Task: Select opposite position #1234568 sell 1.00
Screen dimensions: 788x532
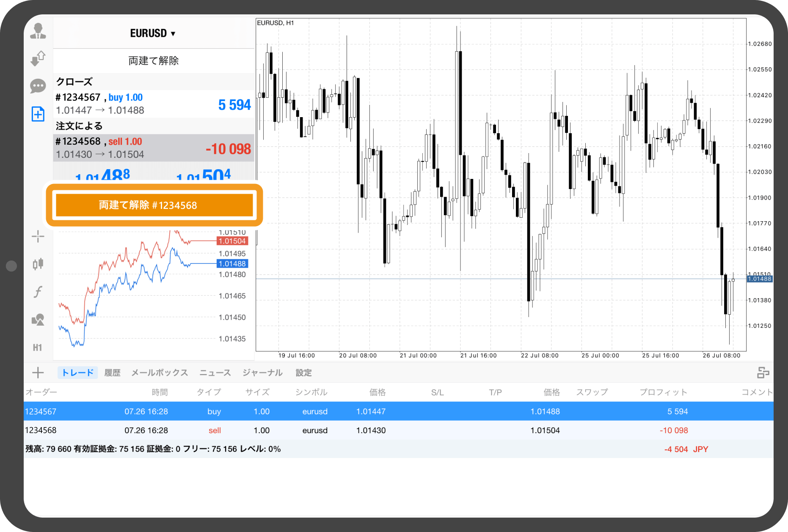Action: point(153,148)
